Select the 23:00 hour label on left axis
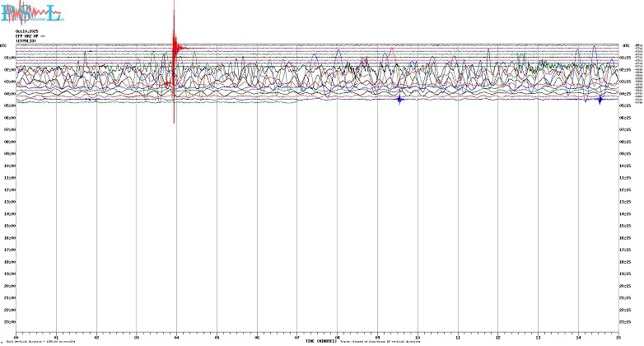This screenshot has width=644, height=346. [10, 322]
